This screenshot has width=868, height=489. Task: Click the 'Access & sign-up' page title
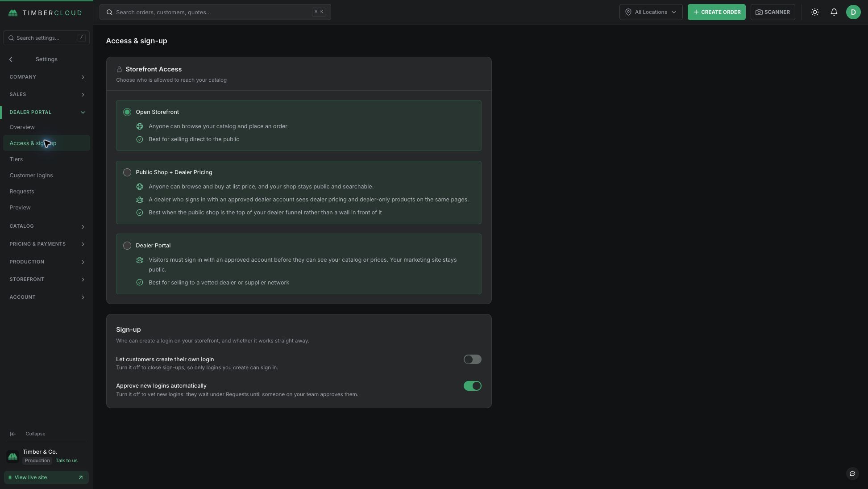pyautogui.click(x=137, y=41)
